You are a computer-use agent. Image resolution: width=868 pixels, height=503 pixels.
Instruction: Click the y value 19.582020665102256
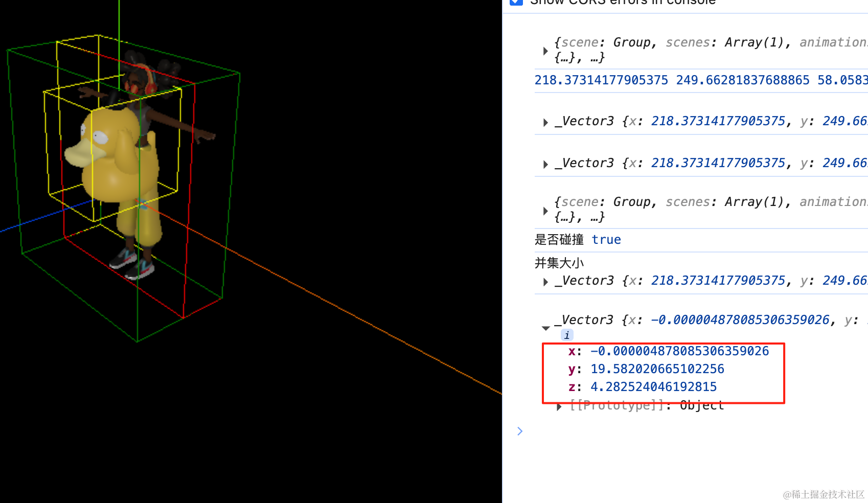pyautogui.click(x=657, y=369)
